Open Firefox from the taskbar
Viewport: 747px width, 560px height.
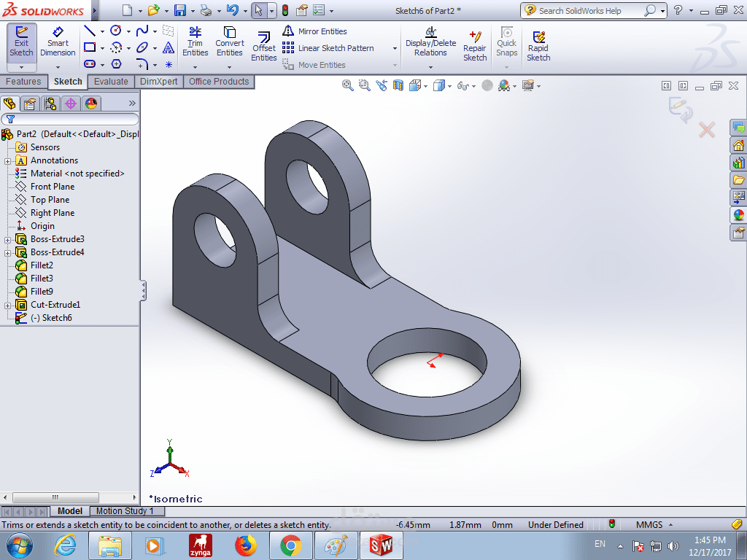[x=245, y=545]
